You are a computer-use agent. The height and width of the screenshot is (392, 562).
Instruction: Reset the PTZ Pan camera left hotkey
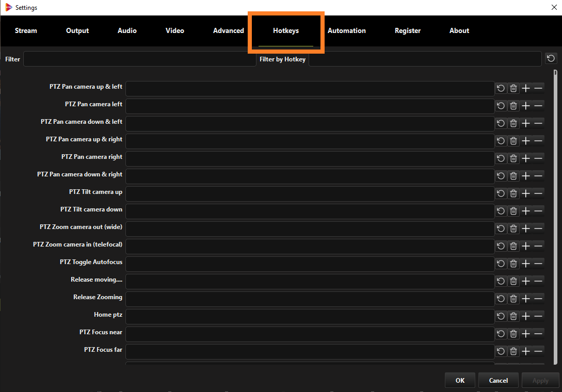coord(501,106)
